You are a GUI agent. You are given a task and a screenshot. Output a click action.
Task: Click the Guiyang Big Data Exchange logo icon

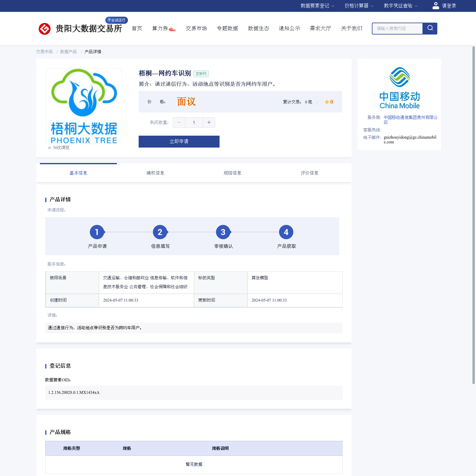click(45, 29)
